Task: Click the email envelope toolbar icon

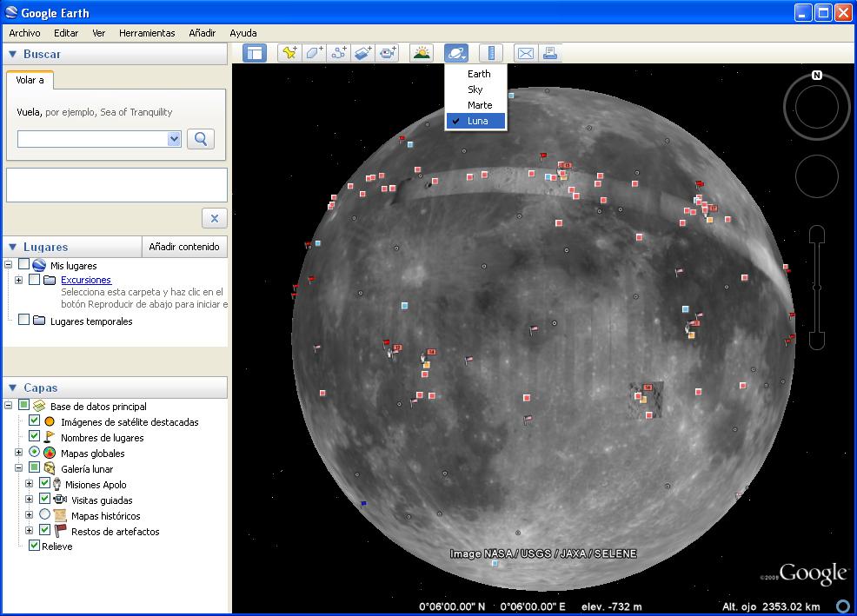Action: tap(526, 53)
